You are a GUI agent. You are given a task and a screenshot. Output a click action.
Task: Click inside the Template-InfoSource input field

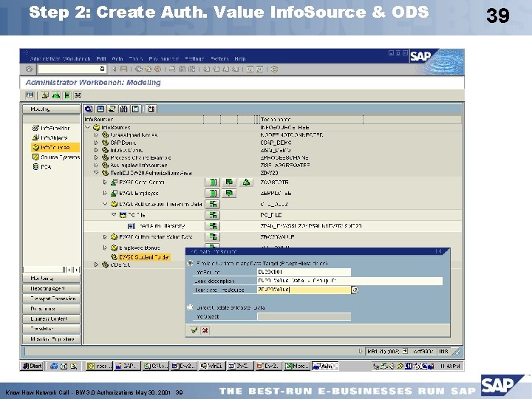pos(304,290)
